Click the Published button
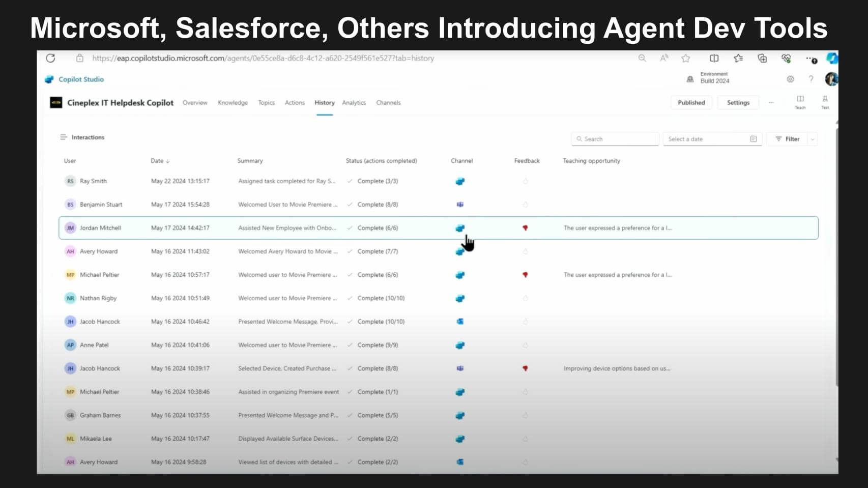The width and height of the screenshot is (868, 488). click(x=691, y=103)
